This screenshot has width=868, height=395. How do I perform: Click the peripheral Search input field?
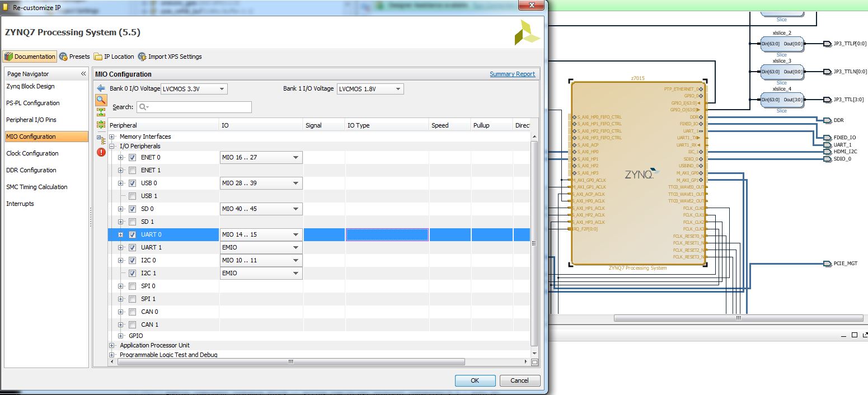194,107
